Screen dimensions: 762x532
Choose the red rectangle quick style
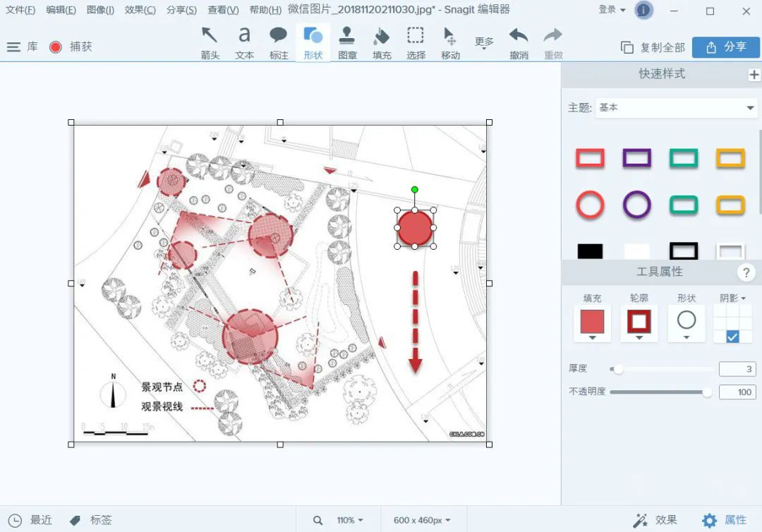click(590, 158)
